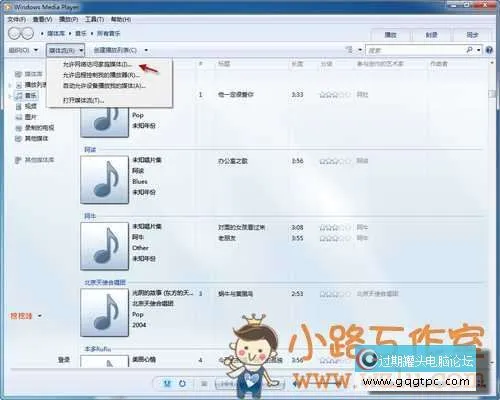The width and height of the screenshot is (500, 400).
Task: Select 播放列表 in the navigation pane
Action: (x=31, y=85)
